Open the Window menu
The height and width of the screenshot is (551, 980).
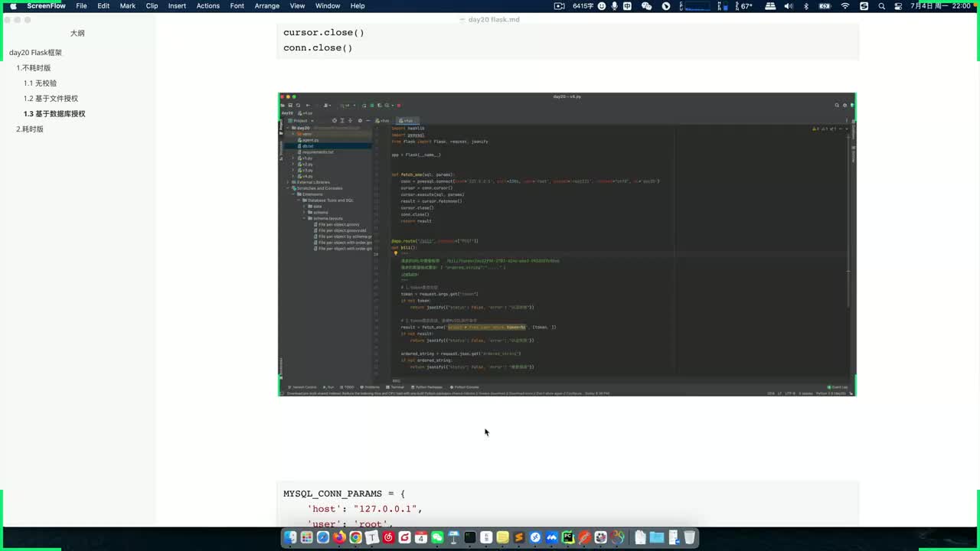(328, 5)
